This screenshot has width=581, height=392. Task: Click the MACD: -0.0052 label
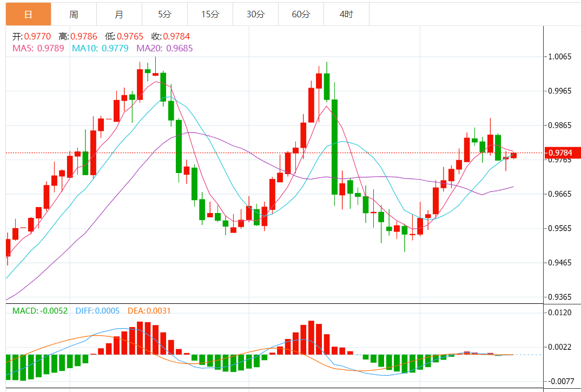(x=40, y=310)
